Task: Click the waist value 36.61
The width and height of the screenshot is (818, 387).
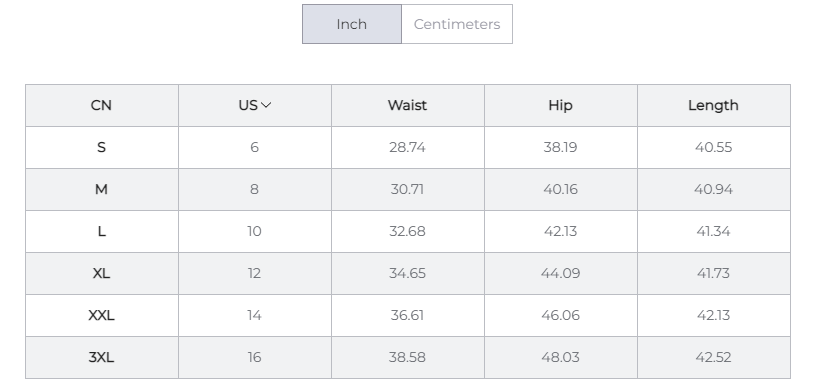Action: [x=407, y=316]
